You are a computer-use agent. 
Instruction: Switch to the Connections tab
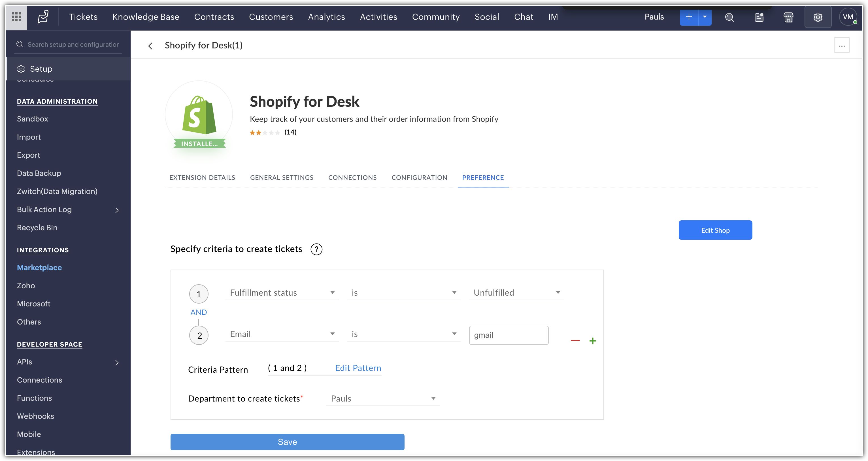tap(352, 178)
